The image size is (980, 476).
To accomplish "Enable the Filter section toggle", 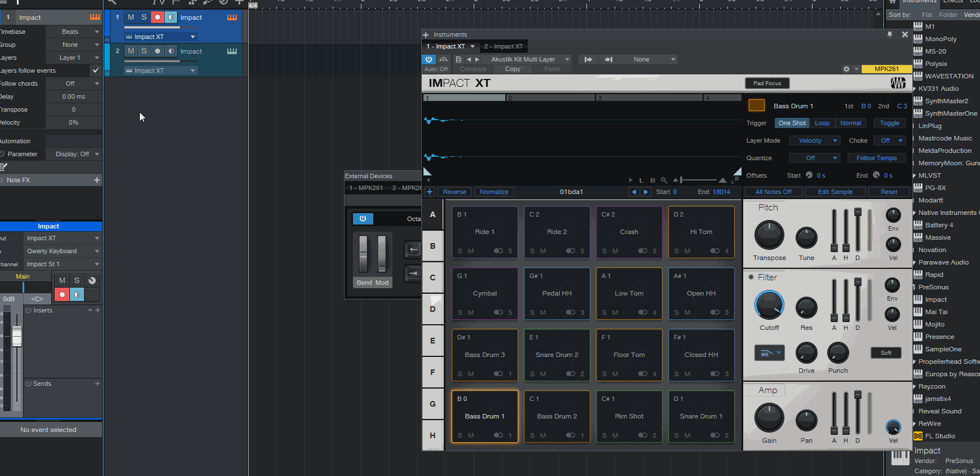I will pos(751,277).
